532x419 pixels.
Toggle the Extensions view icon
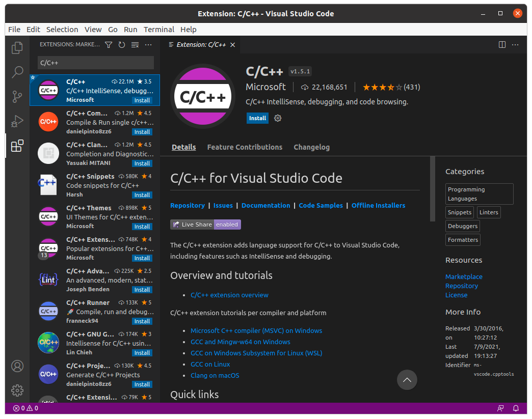[x=17, y=146]
